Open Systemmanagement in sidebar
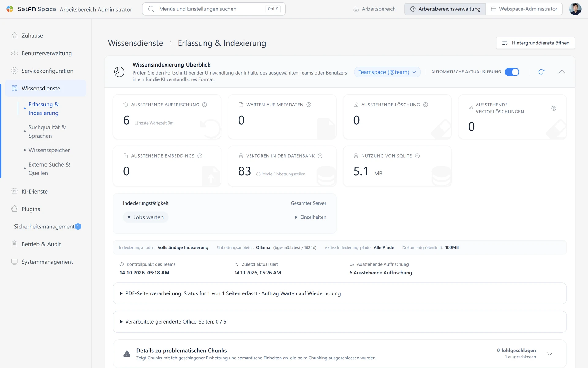Screen dimensions: 588x368 [x=46, y=262]
